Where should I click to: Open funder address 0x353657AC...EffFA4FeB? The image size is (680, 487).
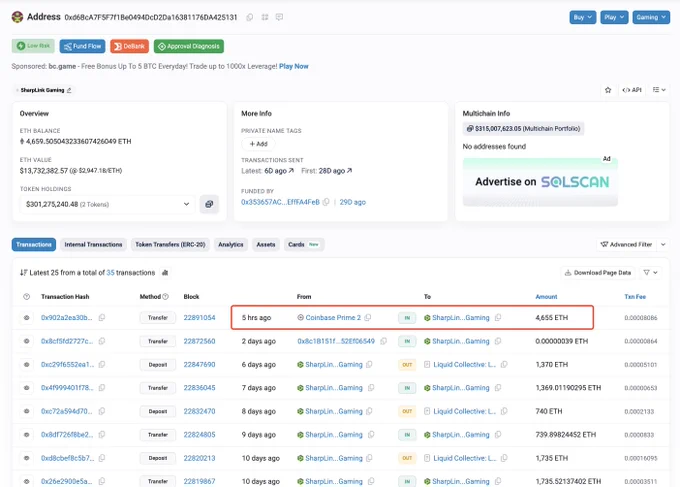pyautogui.click(x=280, y=202)
